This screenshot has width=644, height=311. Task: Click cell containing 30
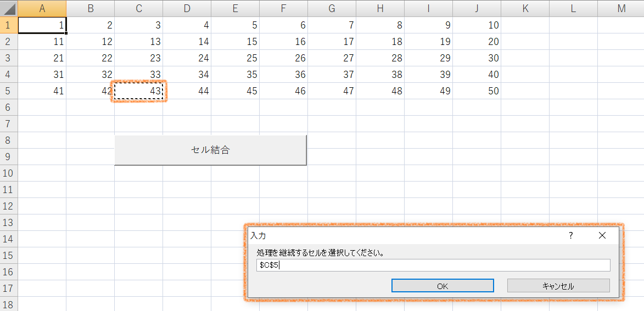tap(477, 58)
